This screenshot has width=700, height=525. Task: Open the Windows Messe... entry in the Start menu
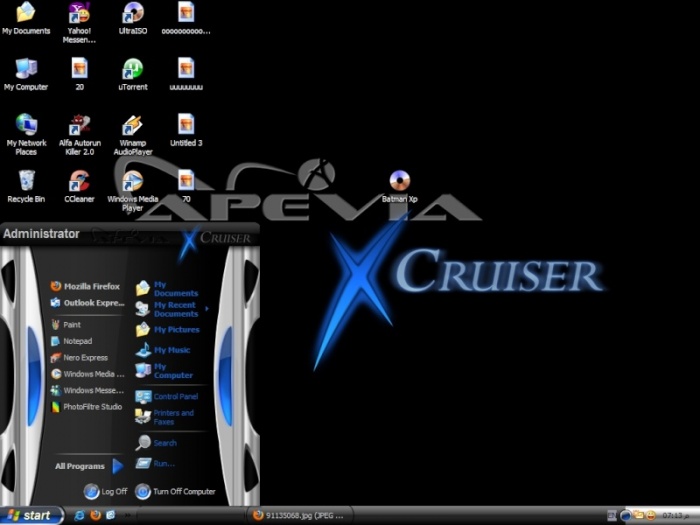pyautogui.click(x=87, y=390)
